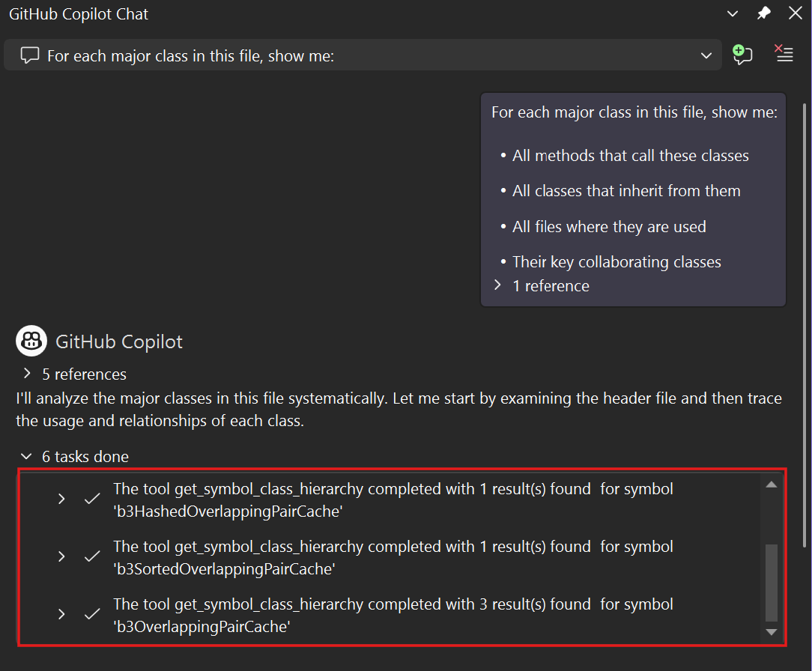Click the checkmark beside b3OverlappingPairCache task
Viewport: 812px width, 671px height.
(91, 614)
